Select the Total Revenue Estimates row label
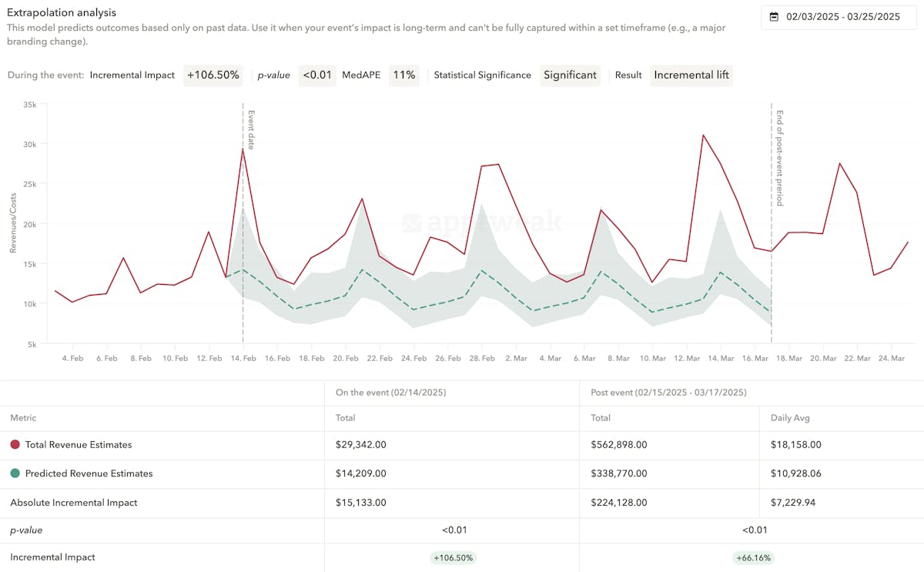This screenshot has width=924, height=572. tap(79, 445)
